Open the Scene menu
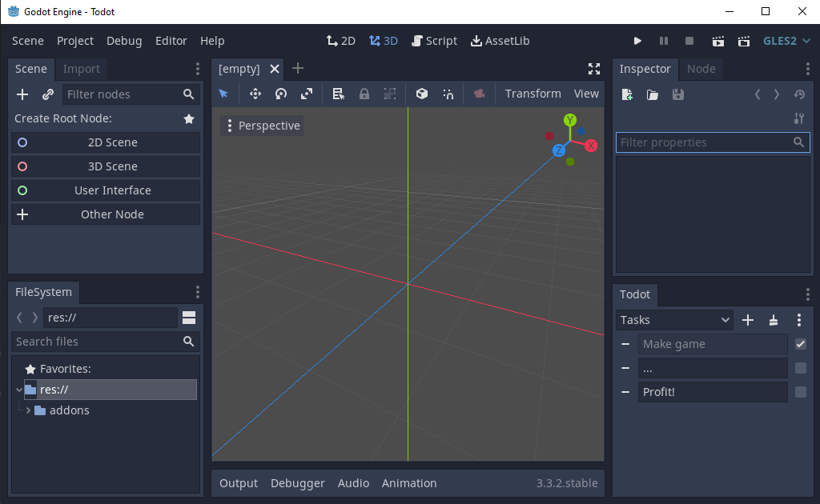This screenshot has width=820, height=504. (28, 41)
